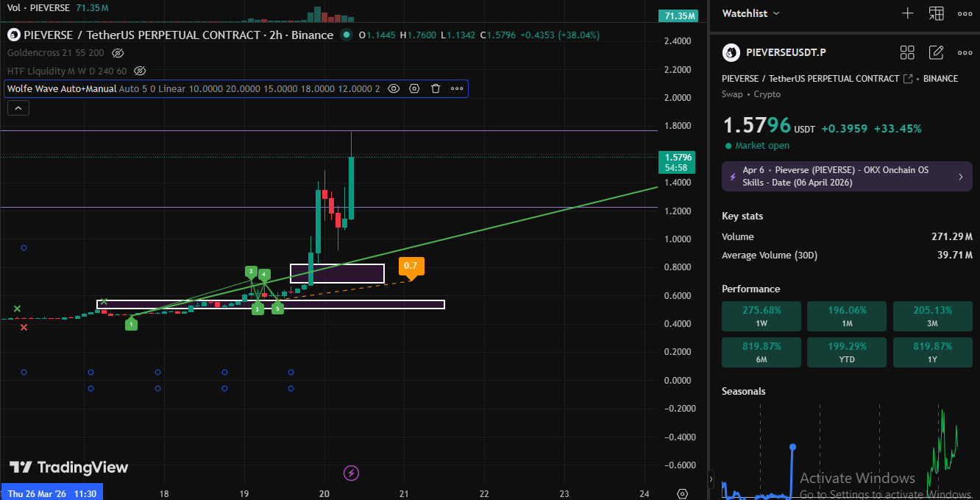Open the Watchlist dropdown

pyautogui.click(x=750, y=13)
